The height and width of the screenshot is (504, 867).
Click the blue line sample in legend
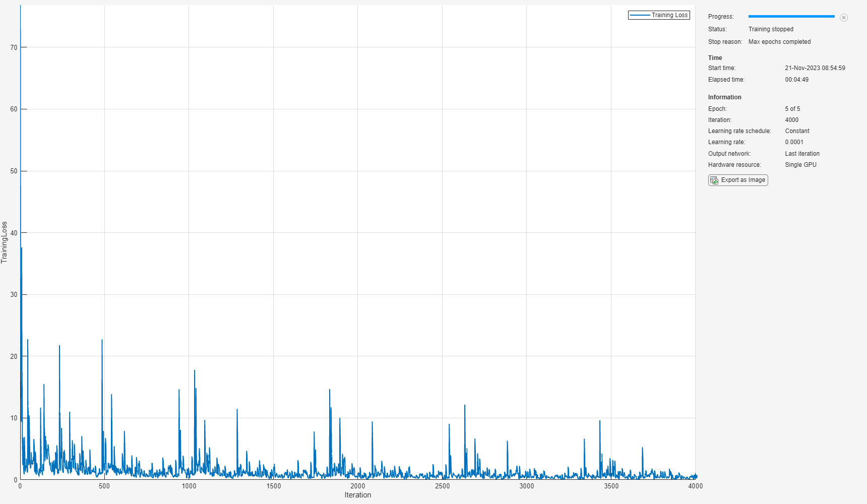pyautogui.click(x=640, y=15)
